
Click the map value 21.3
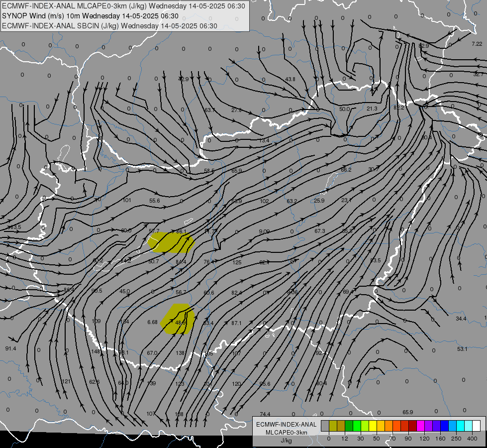click(x=372, y=109)
